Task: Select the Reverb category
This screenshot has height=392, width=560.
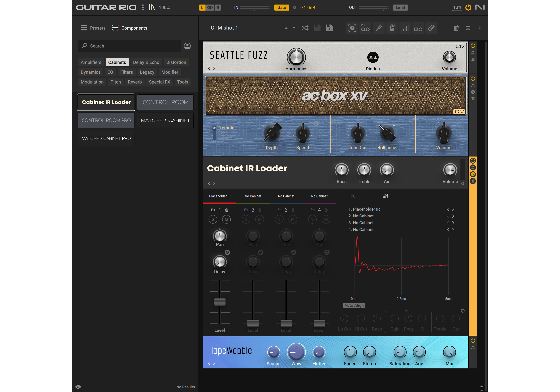Action: pos(135,82)
